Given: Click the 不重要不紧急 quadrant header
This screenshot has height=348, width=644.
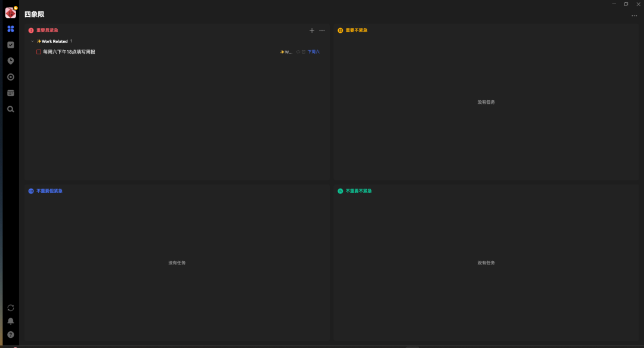Looking at the screenshot, I should [x=358, y=191].
